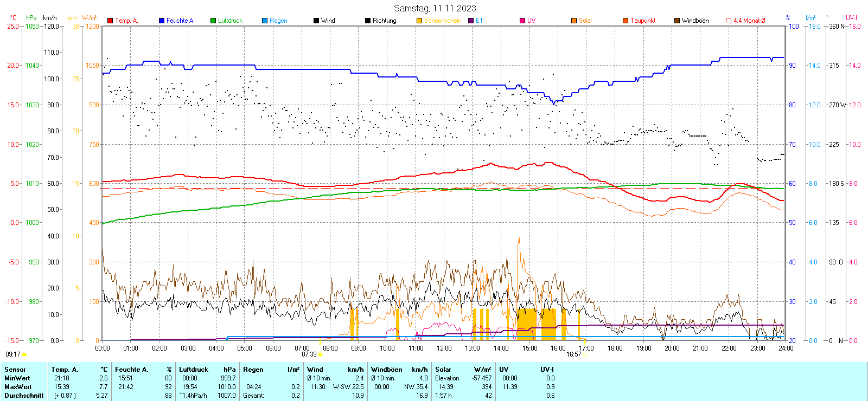The image size is (868, 401).
Task: Click the light blue Regen legend square
Action: click(265, 21)
